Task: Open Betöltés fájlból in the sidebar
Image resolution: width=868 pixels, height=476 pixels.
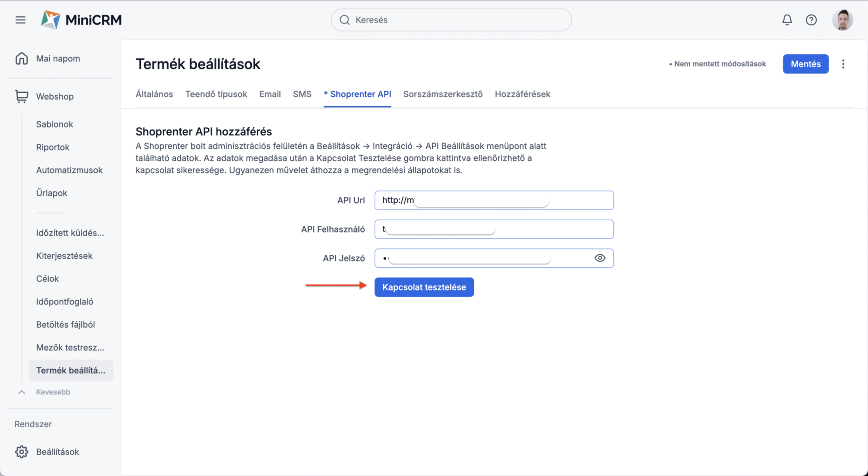Action: [66, 324]
